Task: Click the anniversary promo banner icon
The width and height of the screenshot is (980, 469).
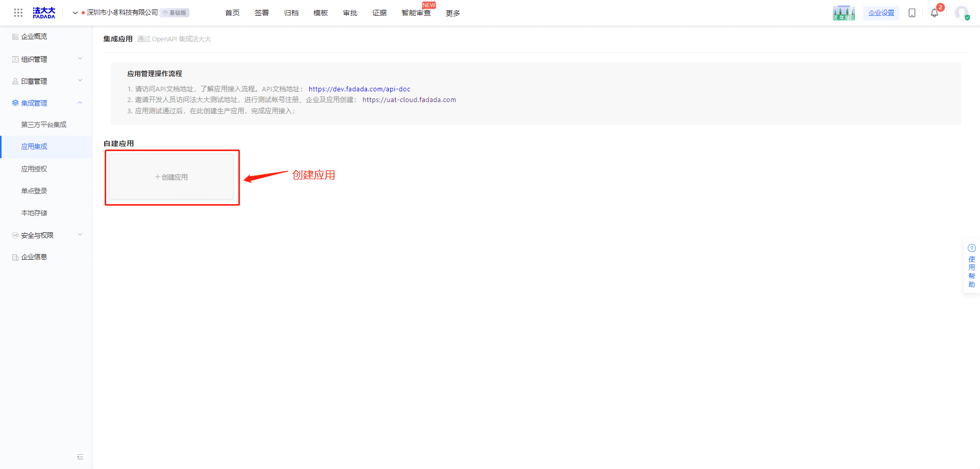Action: [844, 13]
